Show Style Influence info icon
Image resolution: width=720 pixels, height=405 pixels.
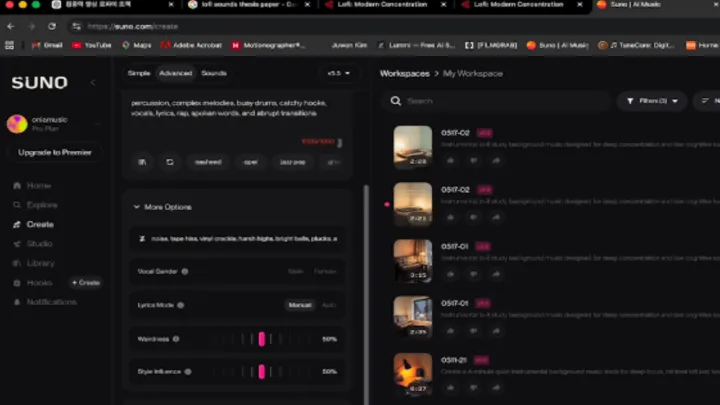point(188,371)
